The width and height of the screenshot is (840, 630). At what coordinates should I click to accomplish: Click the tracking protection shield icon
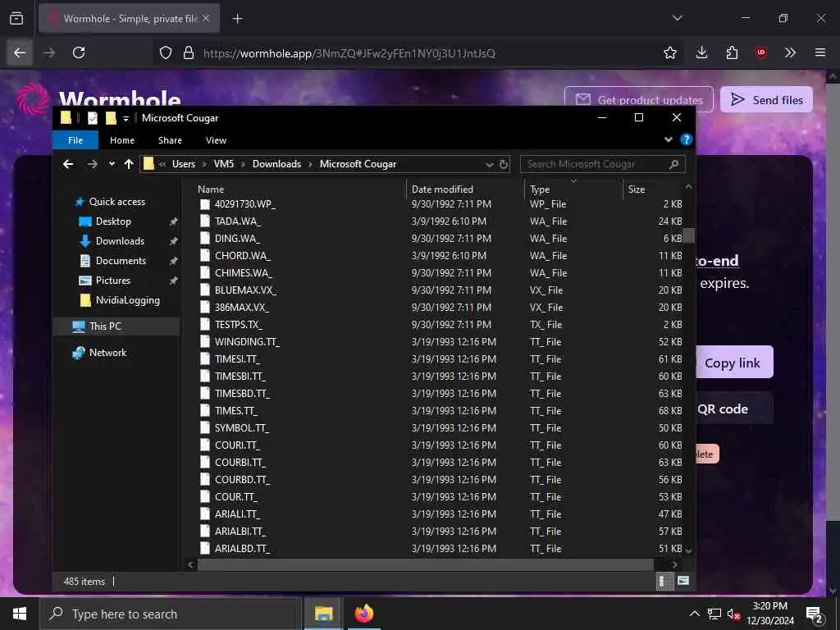166,52
